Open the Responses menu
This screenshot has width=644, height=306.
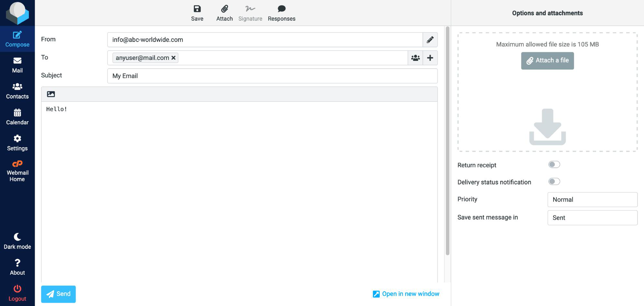281,13
